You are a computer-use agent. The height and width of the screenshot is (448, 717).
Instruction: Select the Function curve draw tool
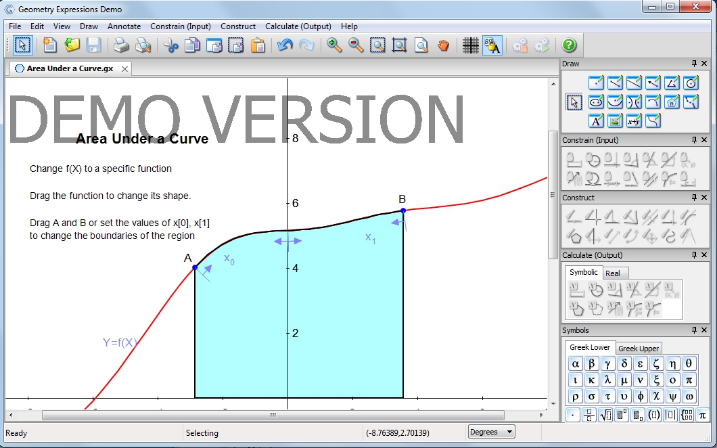click(653, 121)
